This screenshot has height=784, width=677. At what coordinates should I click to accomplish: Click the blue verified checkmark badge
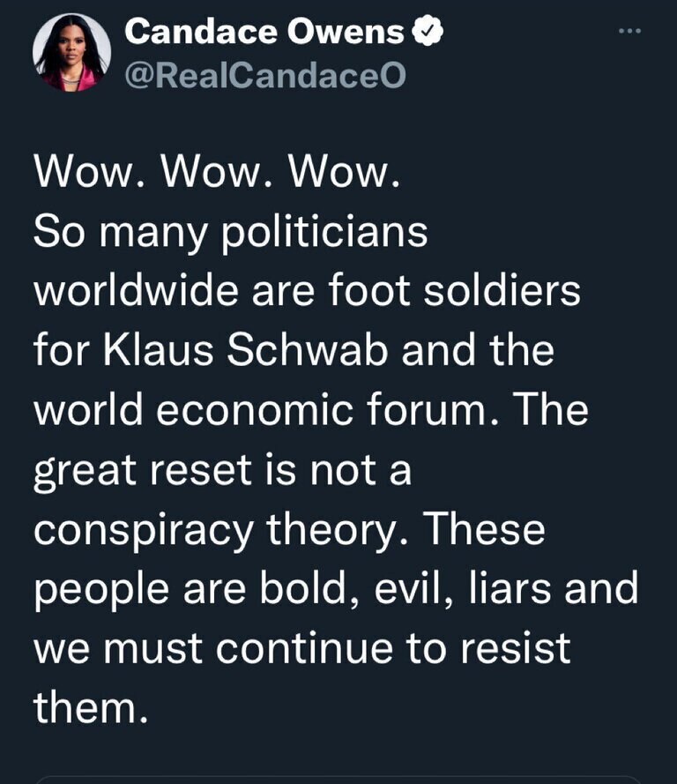click(x=428, y=32)
